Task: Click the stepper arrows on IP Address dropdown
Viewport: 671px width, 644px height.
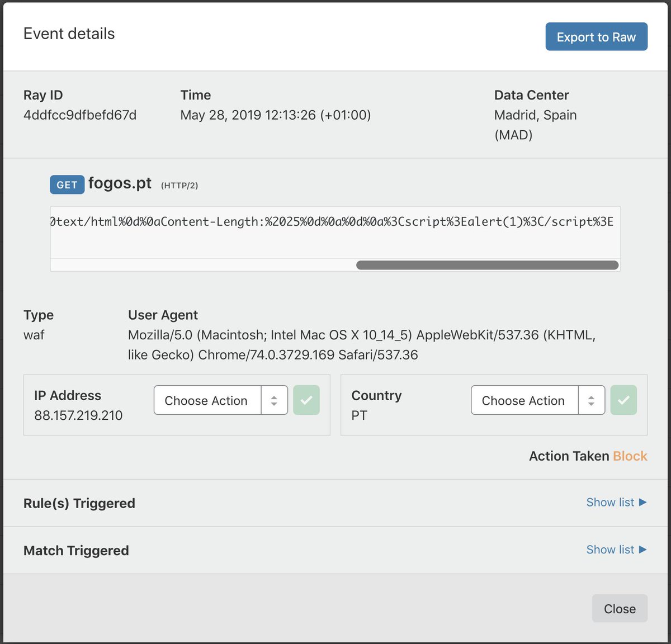Action: (x=274, y=400)
